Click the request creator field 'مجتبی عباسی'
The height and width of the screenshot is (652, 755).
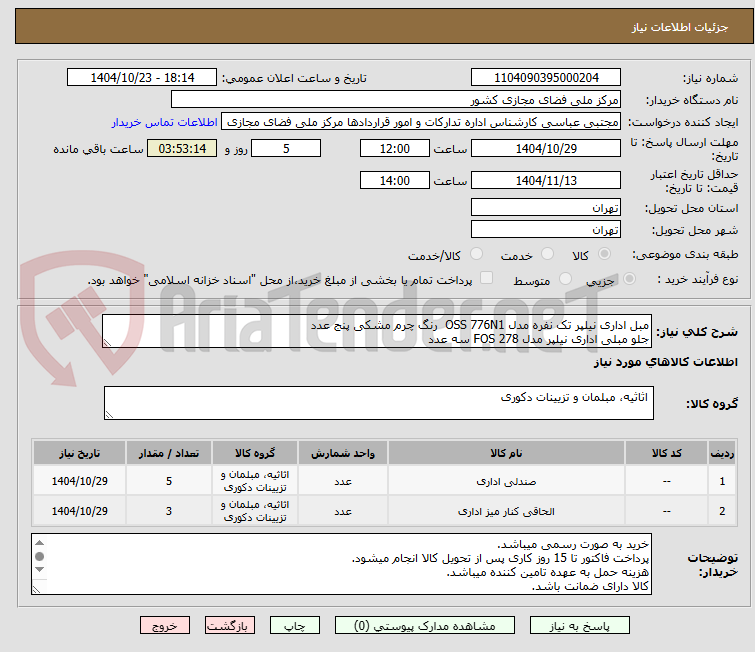(x=421, y=122)
